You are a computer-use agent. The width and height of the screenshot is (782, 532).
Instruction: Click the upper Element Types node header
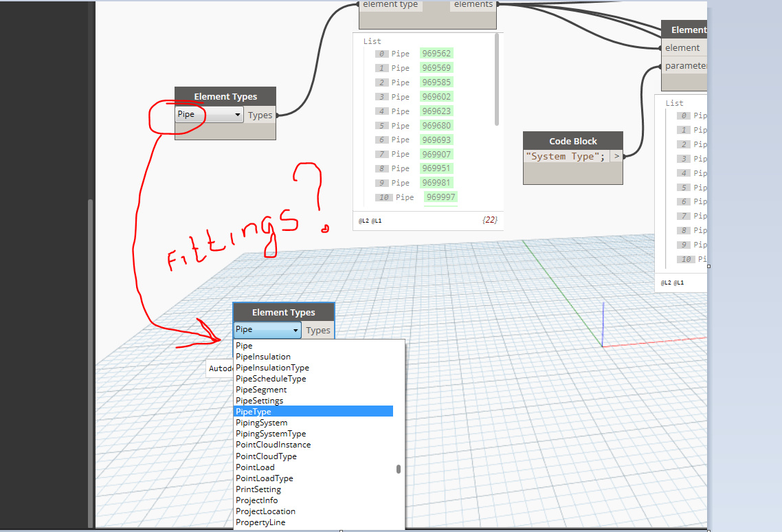pos(225,96)
